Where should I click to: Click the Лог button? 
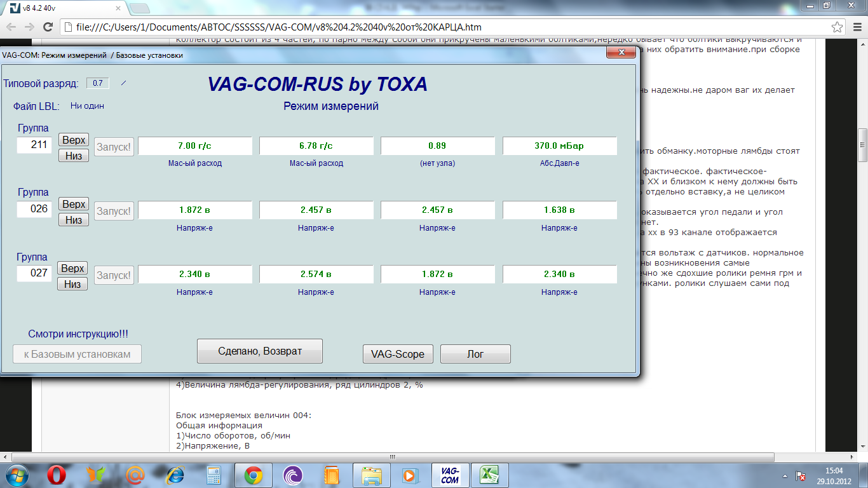[x=475, y=354]
